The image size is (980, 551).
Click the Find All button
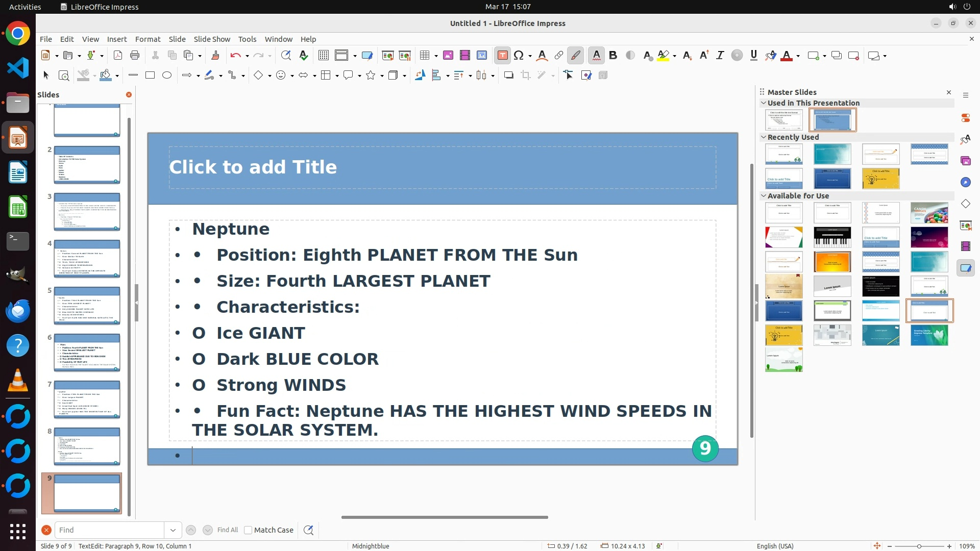pyautogui.click(x=227, y=530)
